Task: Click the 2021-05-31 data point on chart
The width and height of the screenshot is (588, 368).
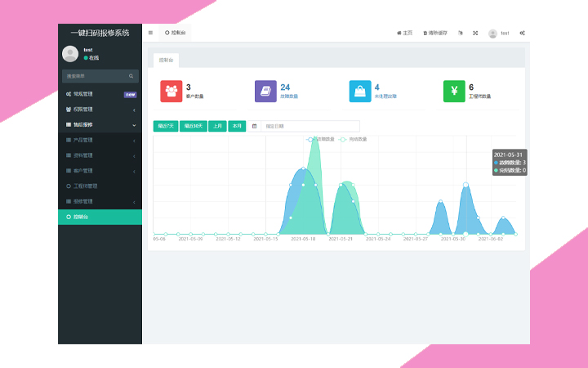Action: (465, 185)
